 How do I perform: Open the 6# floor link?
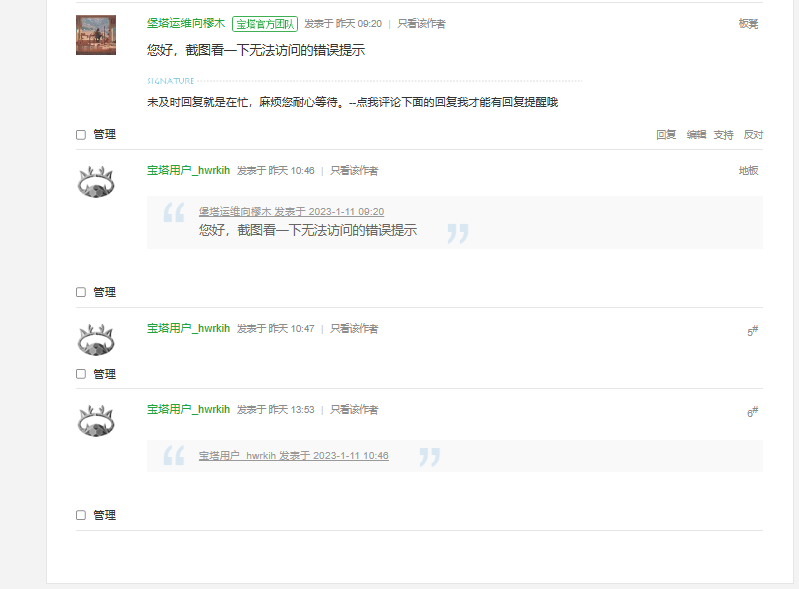pyautogui.click(x=753, y=412)
